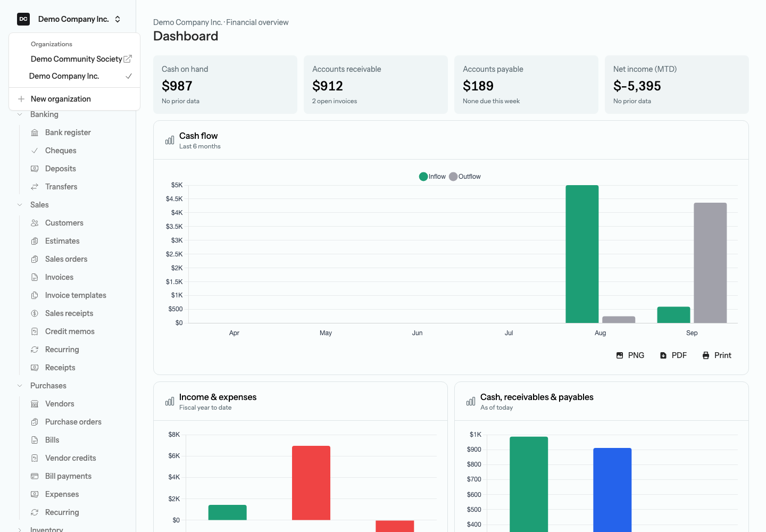Switch to Demo Community Society organization
The height and width of the screenshot is (532, 766).
pyautogui.click(x=74, y=59)
